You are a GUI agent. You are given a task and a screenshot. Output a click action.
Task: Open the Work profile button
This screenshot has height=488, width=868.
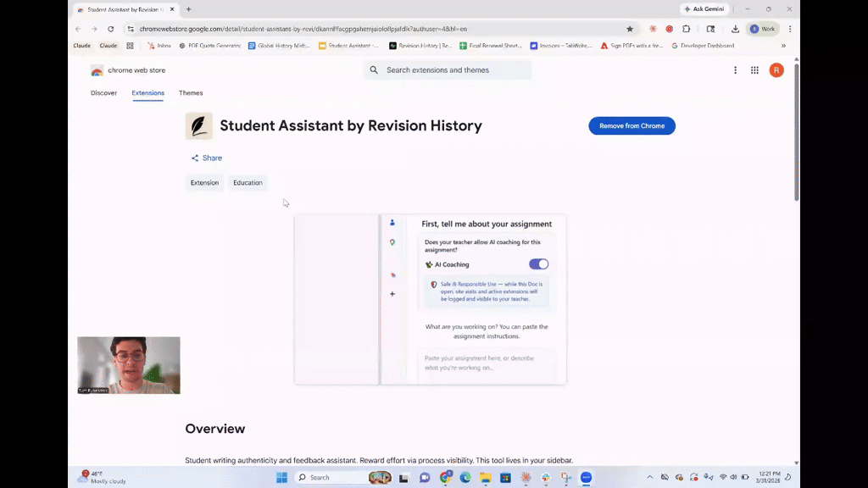click(x=763, y=29)
